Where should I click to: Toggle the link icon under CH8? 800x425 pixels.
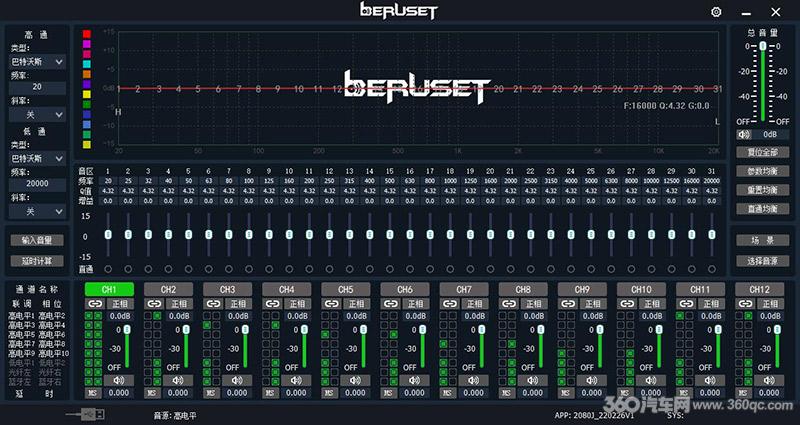[509, 304]
